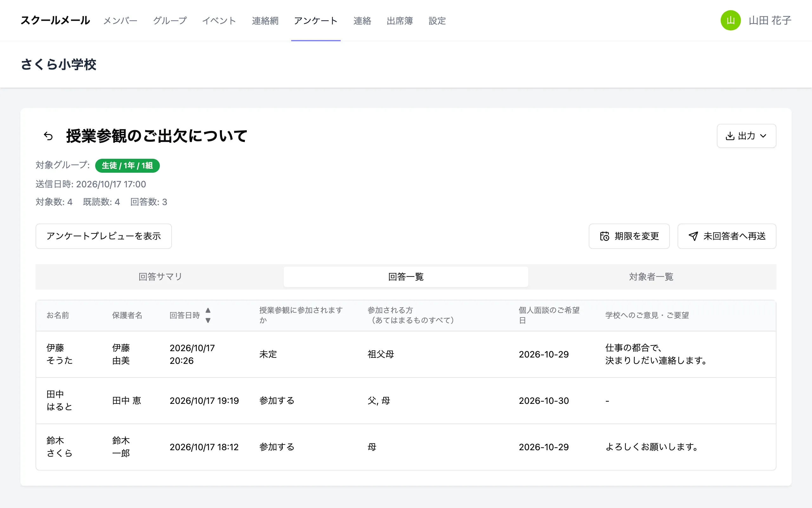This screenshot has height=508, width=812.
Task: Switch to the 回答サマリ tab
Action: tap(160, 277)
